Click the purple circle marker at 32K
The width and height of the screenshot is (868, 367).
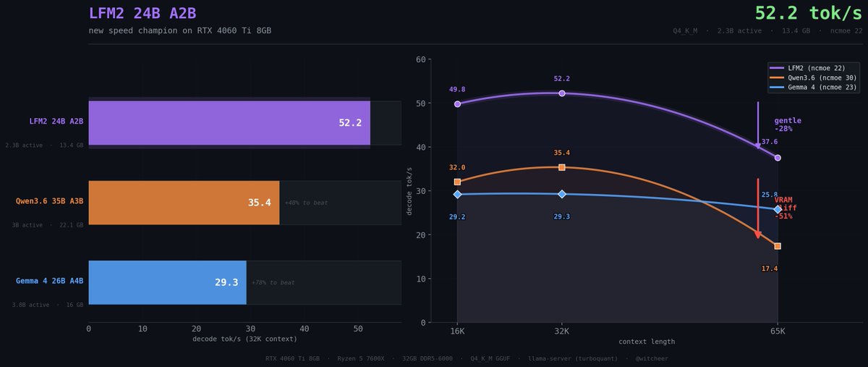click(x=562, y=93)
